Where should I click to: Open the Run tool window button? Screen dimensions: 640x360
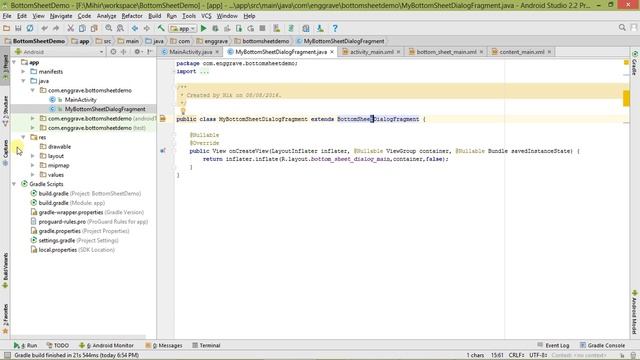click(25, 345)
